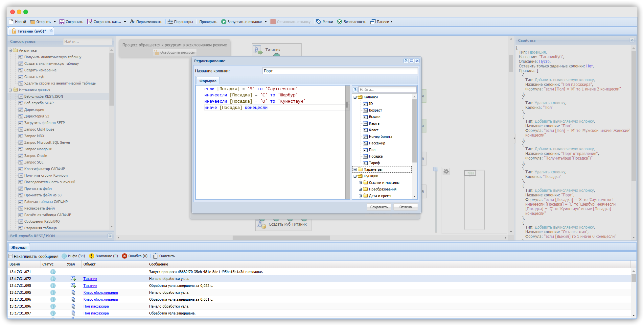Viewport: 644px width, 326px height.
Task: Click the canvas zoom slider handle
Action: pyautogui.click(x=436, y=169)
